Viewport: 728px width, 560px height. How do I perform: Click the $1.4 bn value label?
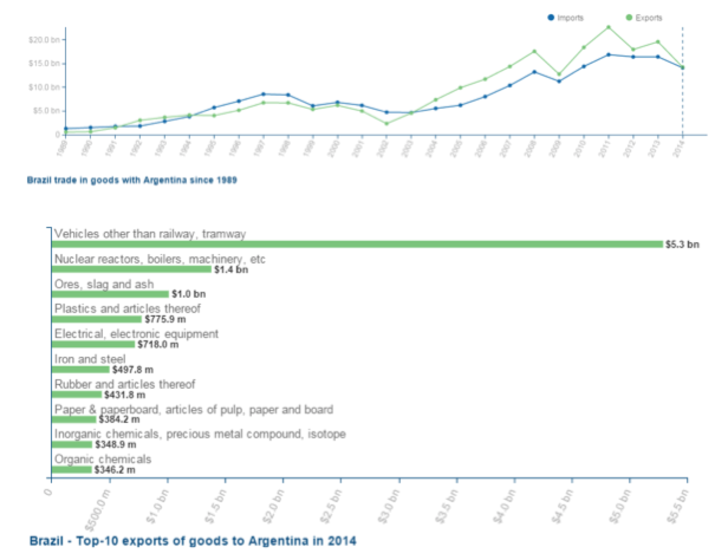point(231,270)
